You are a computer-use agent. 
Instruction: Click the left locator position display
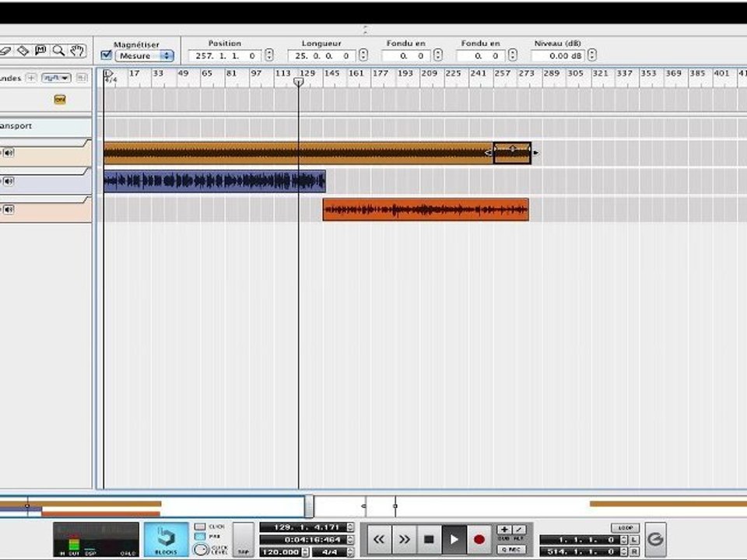tap(580, 540)
